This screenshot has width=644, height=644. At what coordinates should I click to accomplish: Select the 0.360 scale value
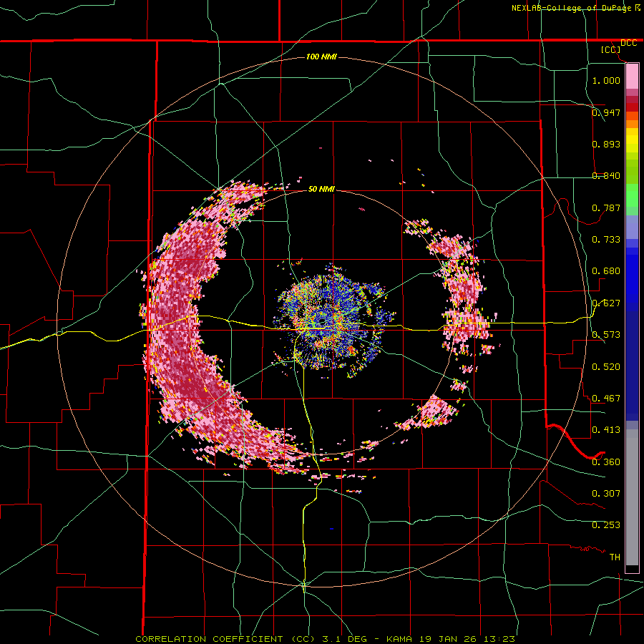[x=606, y=462]
